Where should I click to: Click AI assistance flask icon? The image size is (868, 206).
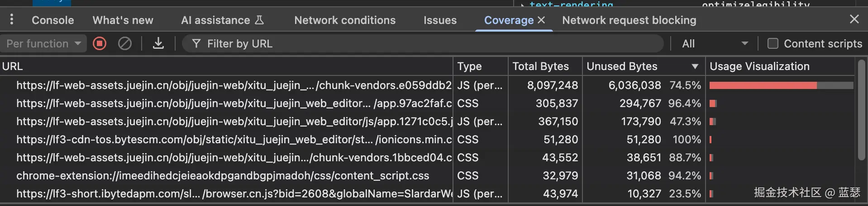(x=259, y=20)
